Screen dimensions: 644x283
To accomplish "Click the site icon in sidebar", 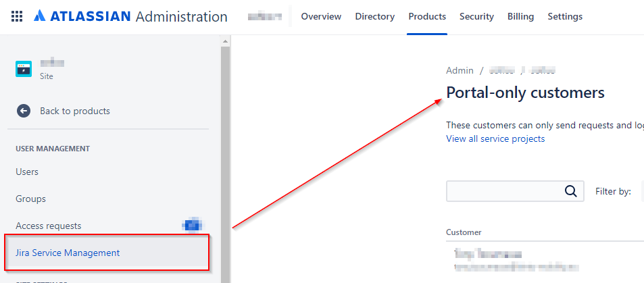I will (24, 69).
